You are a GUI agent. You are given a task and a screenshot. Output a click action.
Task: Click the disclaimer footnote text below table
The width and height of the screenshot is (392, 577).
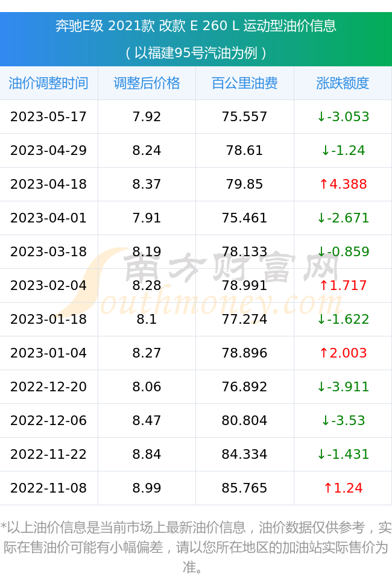[196, 547]
